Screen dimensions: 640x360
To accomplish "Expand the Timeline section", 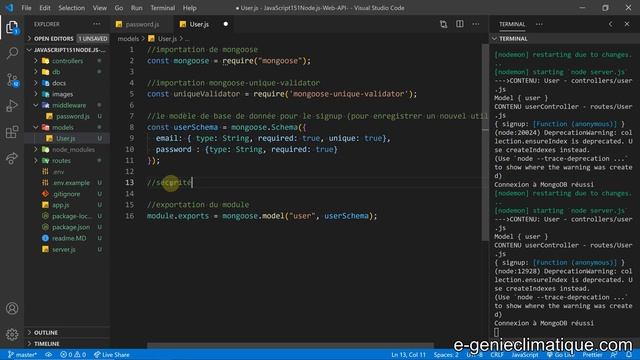I will [67, 344].
